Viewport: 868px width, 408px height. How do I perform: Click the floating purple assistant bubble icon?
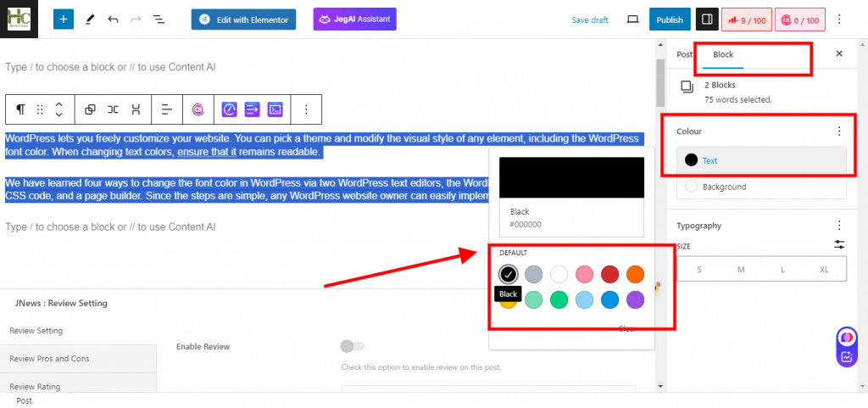click(x=847, y=336)
